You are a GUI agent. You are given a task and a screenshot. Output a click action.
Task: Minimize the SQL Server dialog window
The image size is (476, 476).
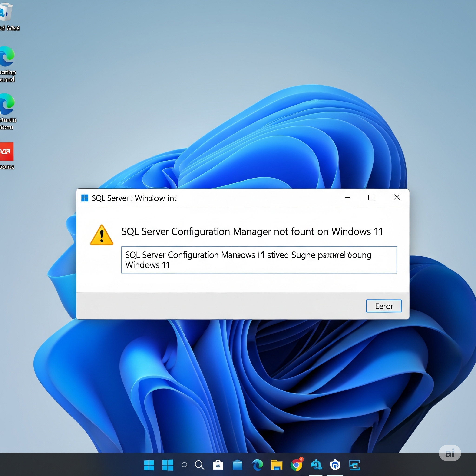(x=347, y=197)
